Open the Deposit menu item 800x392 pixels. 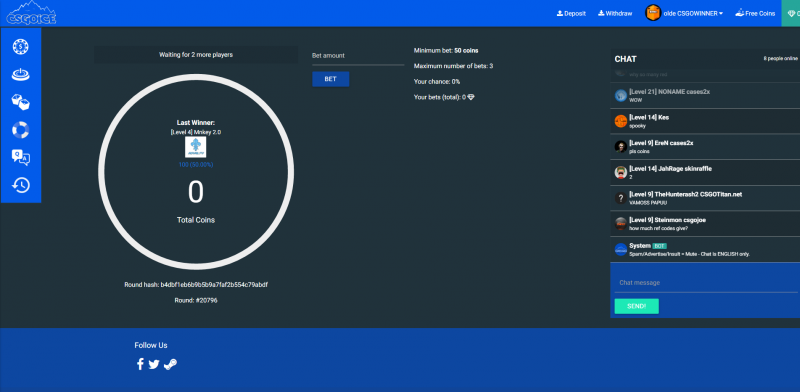(571, 14)
